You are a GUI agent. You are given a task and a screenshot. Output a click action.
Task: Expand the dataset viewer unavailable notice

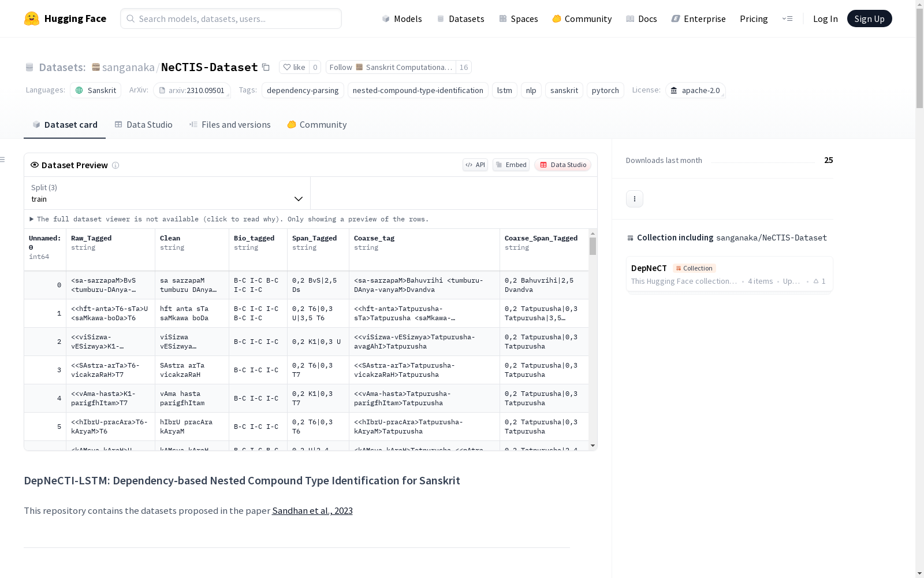229,219
